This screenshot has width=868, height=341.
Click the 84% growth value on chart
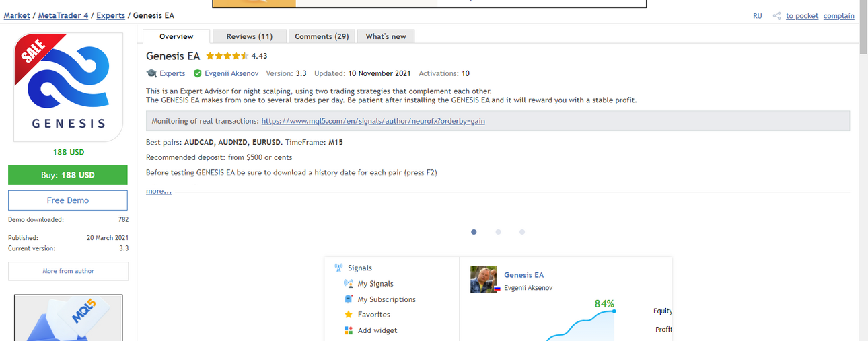tap(604, 304)
